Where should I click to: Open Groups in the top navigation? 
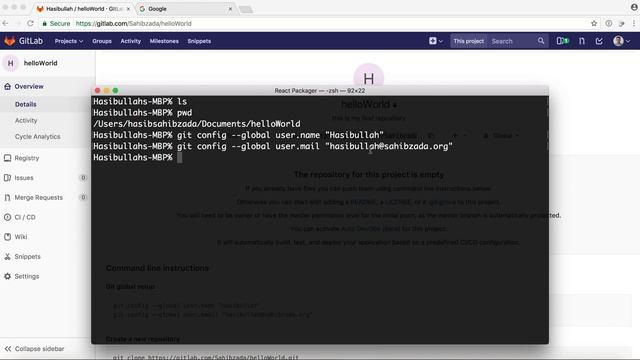102,41
